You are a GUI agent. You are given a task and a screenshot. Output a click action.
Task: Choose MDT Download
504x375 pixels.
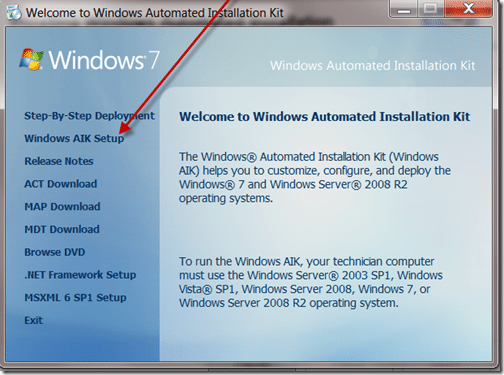tap(62, 229)
